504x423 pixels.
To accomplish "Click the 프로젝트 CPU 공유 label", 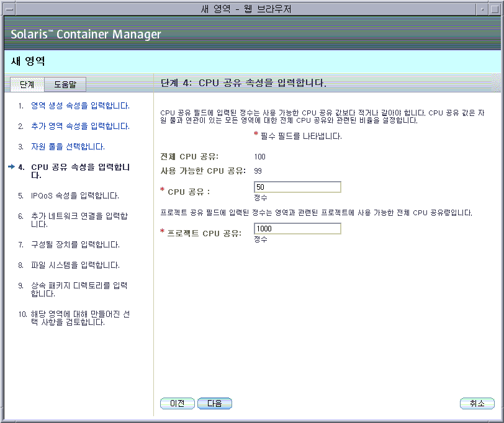I will pyautogui.click(x=204, y=233).
